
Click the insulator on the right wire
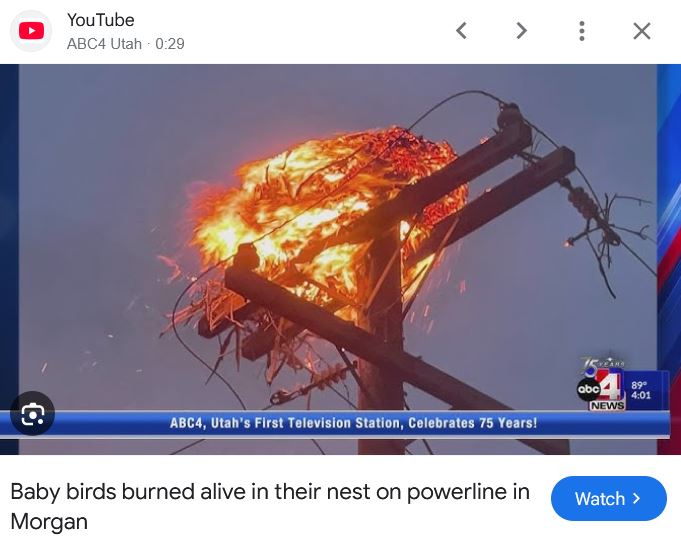(583, 200)
